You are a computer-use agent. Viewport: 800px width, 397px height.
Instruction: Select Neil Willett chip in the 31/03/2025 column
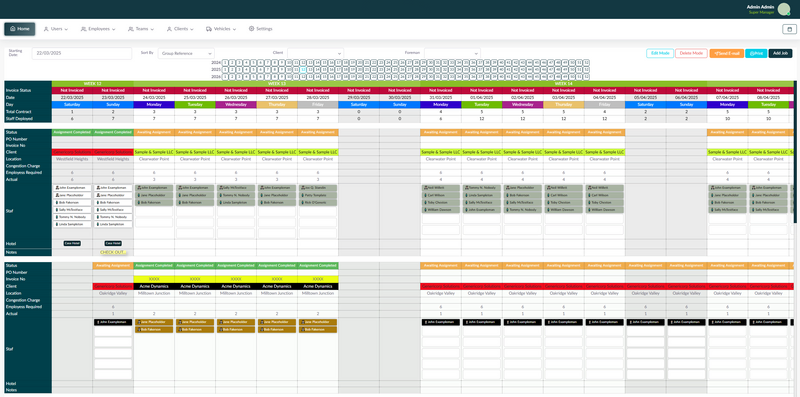click(x=441, y=188)
